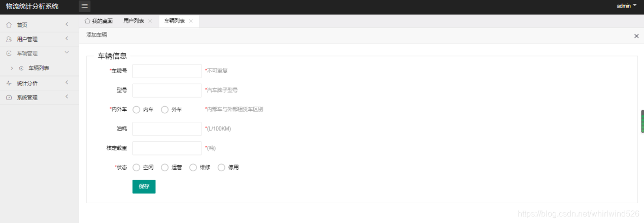Click the 车辆信息 section heading
Image resolution: width=644 pixels, height=223 pixels.
(112, 56)
